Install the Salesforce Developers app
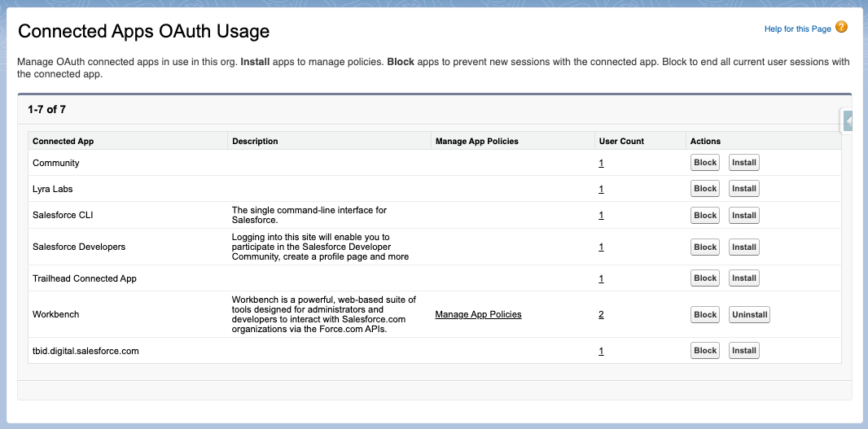868x429 pixels. pyautogui.click(x=744, y=247)
